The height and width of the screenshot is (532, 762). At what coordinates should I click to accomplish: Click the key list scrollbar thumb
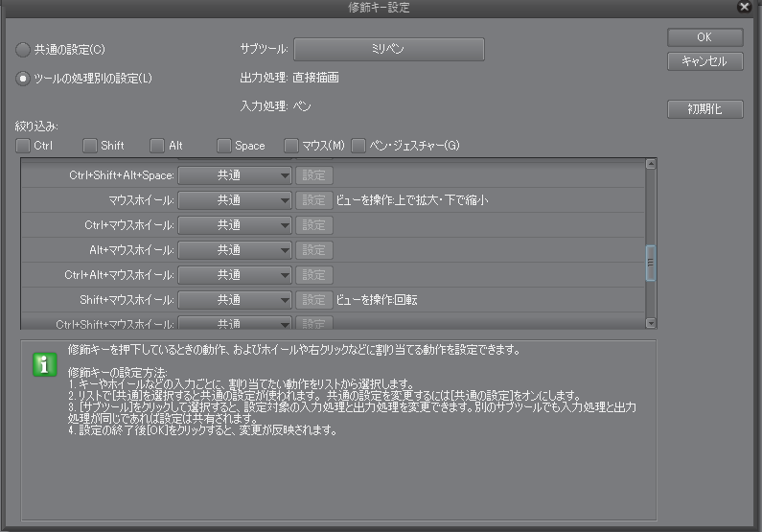pyautogui.click(x=651, y=263)
